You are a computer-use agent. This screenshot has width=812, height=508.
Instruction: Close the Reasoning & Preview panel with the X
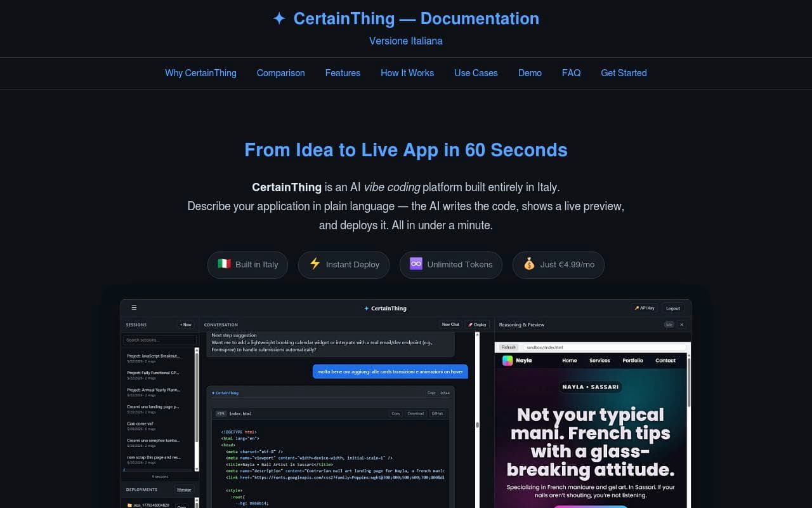point(682,324)
